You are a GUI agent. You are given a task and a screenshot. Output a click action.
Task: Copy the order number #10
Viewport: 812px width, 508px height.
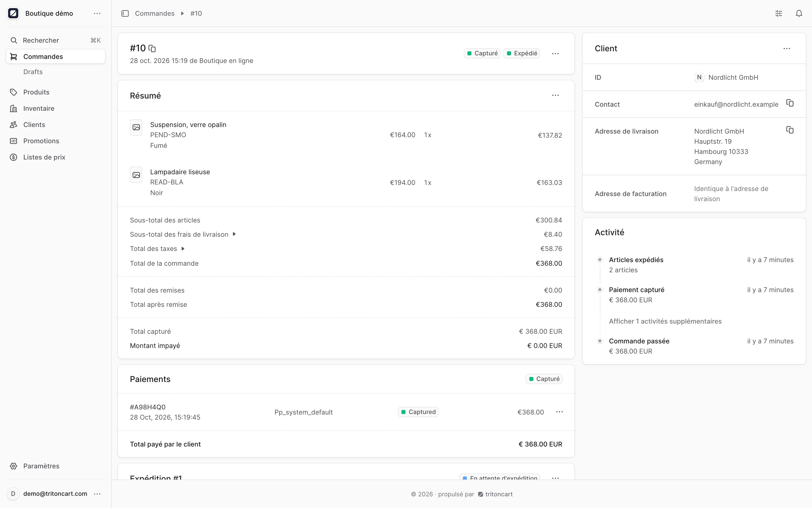[152, 49]
